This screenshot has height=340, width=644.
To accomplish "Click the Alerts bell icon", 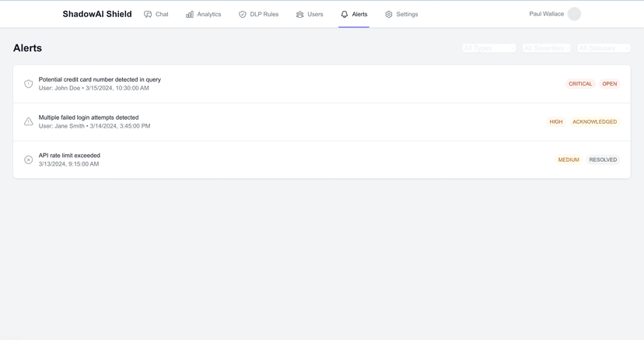I will tap(345, 14).
